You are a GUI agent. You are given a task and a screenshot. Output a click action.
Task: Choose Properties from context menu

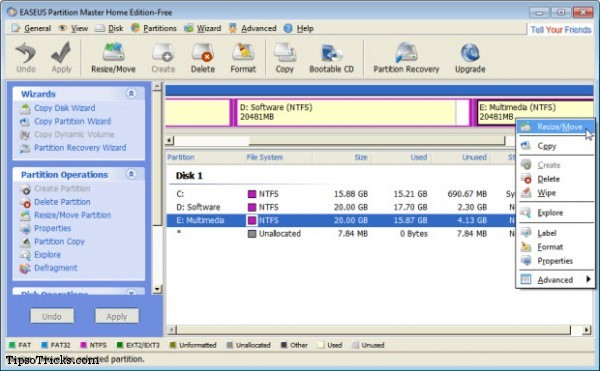[x=555, y=261]
